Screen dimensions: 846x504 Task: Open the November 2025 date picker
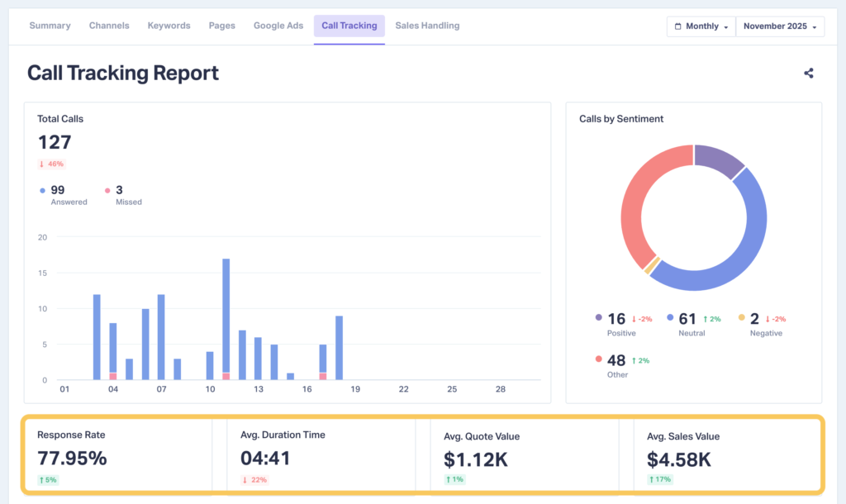pos(778,26)
